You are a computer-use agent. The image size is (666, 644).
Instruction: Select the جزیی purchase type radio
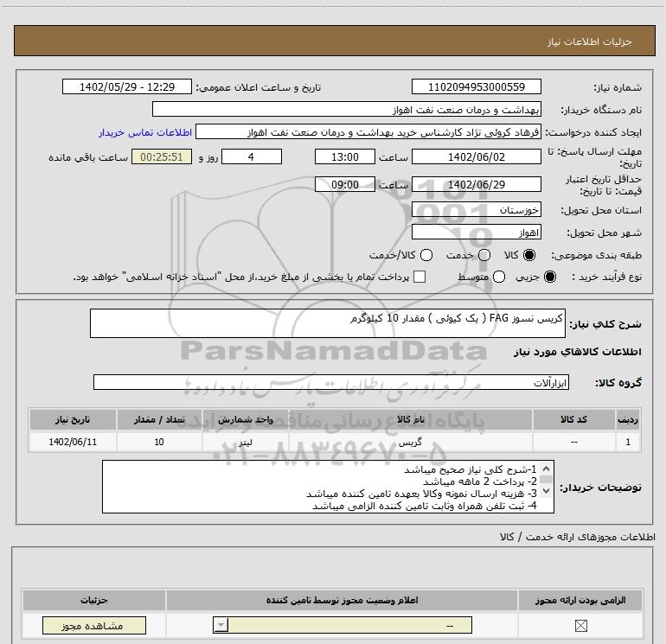(550, 277)
